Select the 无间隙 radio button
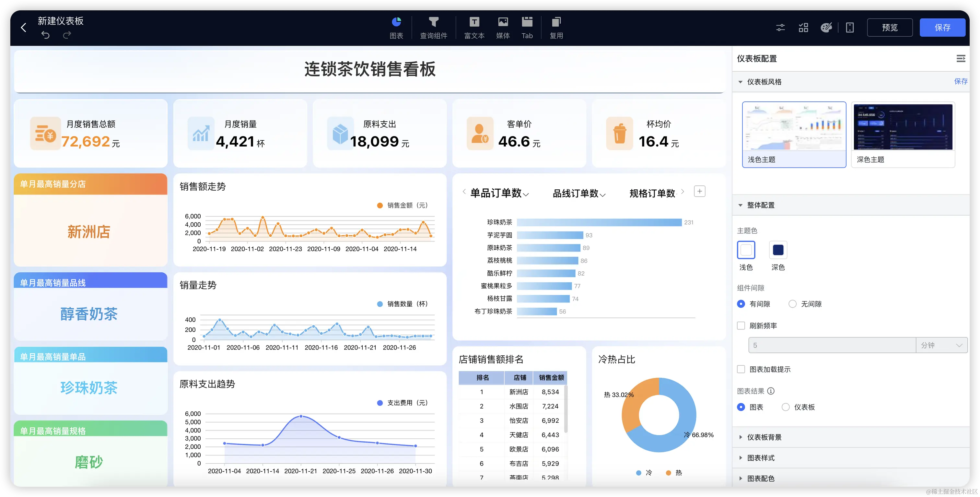The image size is (980, 497). click(x=792, y=304)
